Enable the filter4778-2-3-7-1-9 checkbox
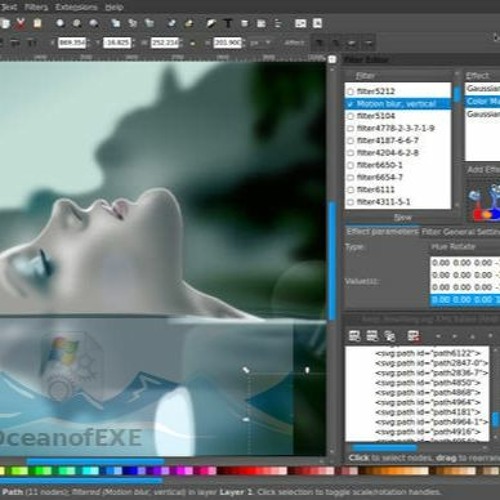The image size is (500, 500). 350,128
